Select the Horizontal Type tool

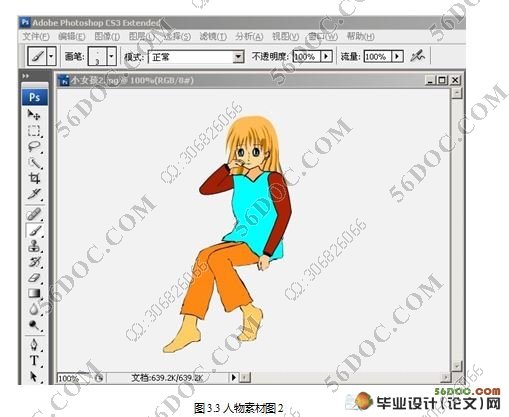point(34,360)
